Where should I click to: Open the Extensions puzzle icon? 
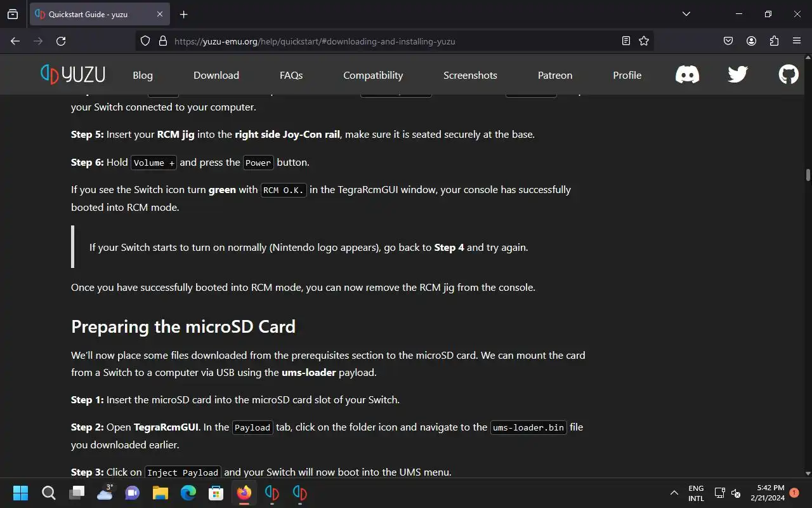(x=774, y=41)
